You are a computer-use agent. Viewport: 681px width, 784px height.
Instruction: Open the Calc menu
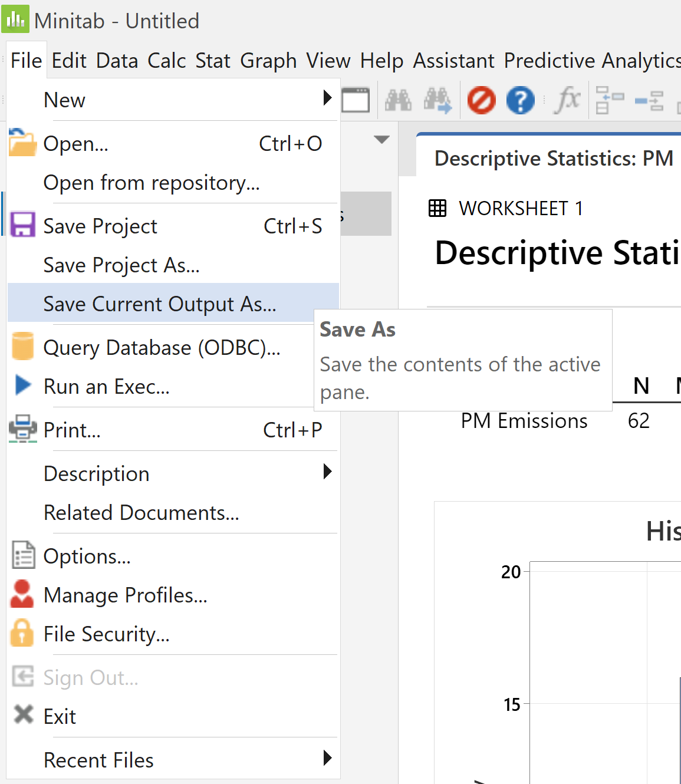pyautogui.click(x=167, y=60)
